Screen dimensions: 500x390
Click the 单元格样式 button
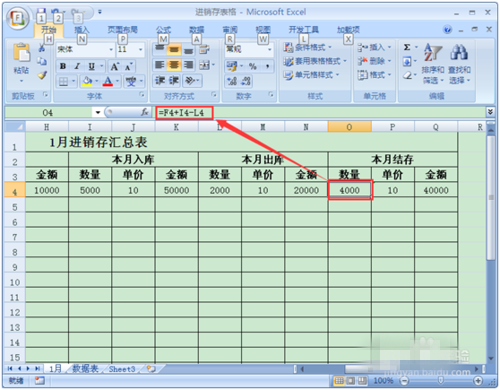click(311, 75)
